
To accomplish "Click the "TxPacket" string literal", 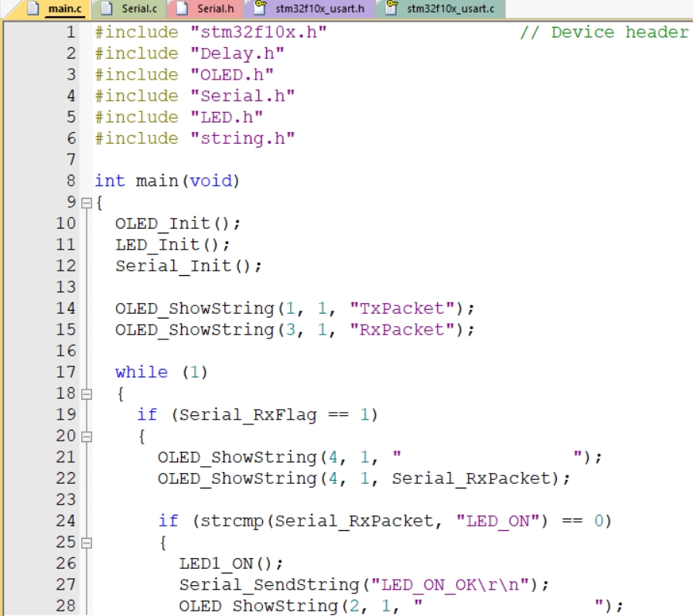I will point(402,308).
